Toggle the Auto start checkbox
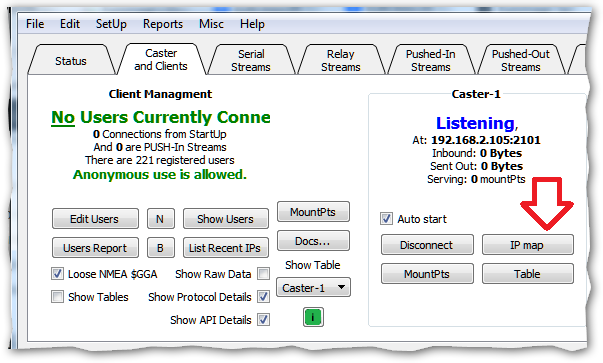The image size is (603, 363). pyautogui.click(x=386, y=219)
